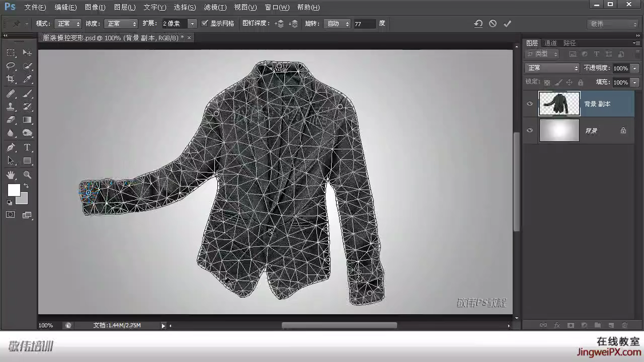This screenshot has height=362, width=644.
Task: Create a new layer group
Action: (x=598, y=325)
